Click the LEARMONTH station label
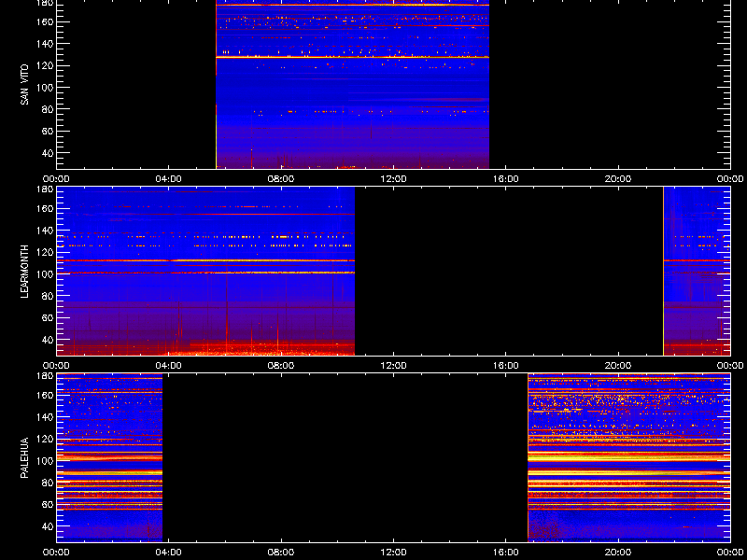Screen dimensions: 747x560 (25, 272)
